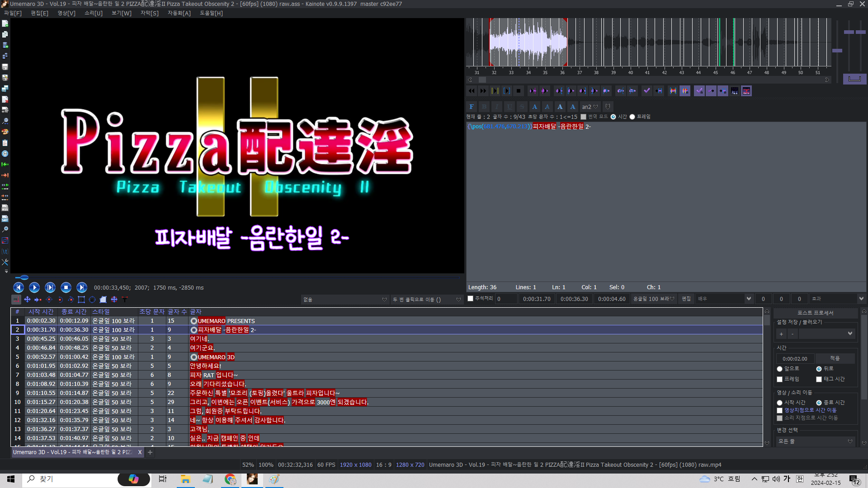Select the move arrow-with-dot visual tool
Image resolution: width=868 pixels, height=488 pixels.
[x=38, y=299]
